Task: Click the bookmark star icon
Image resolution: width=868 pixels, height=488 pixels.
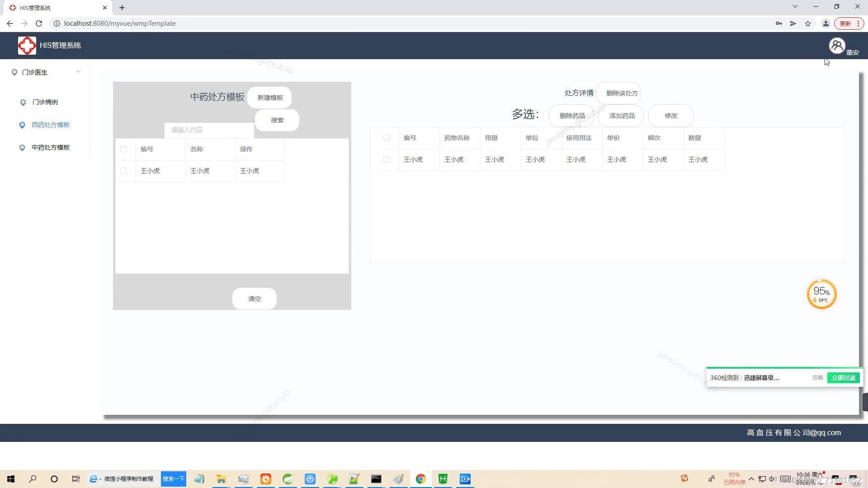Action: 808,23
